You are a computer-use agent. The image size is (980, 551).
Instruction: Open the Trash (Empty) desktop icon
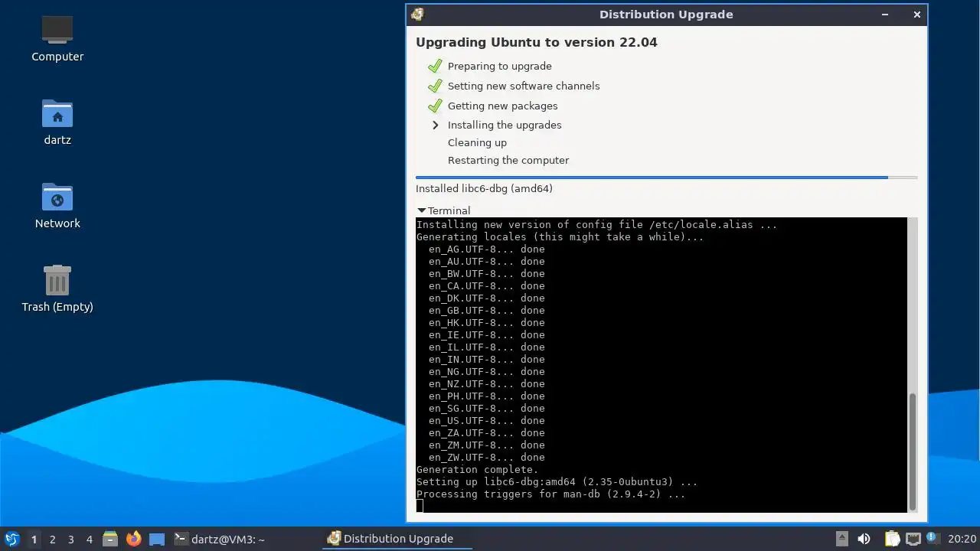[57, 289]
